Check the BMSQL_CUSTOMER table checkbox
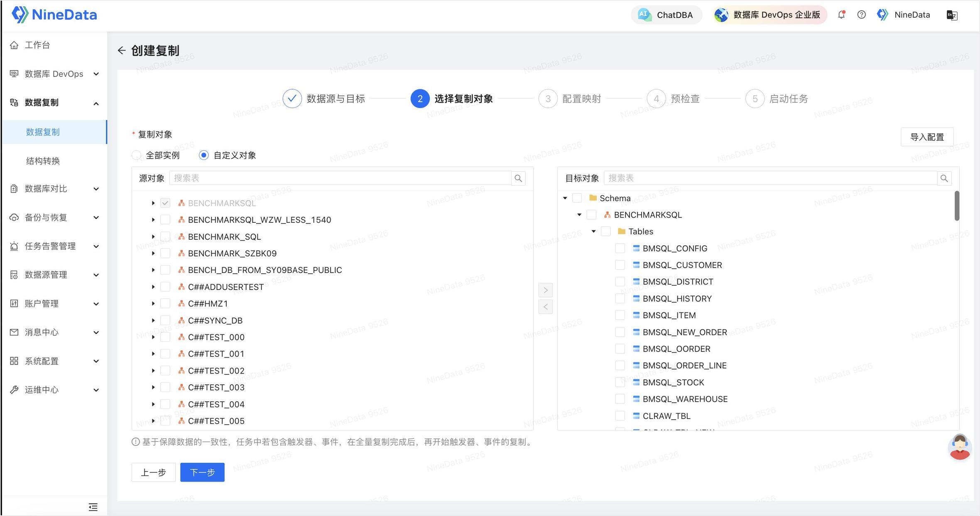Screen dimensions: 980x516 (x=620, y=265)
